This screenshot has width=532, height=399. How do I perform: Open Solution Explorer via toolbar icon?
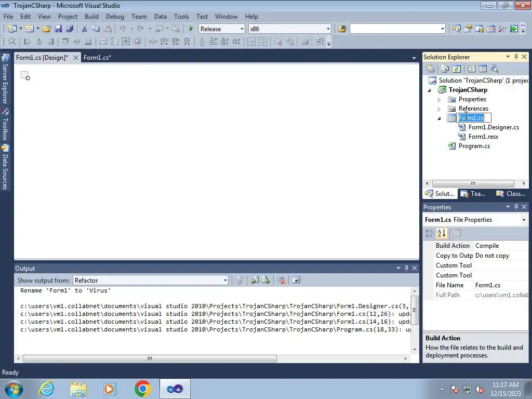coord(456,29)
